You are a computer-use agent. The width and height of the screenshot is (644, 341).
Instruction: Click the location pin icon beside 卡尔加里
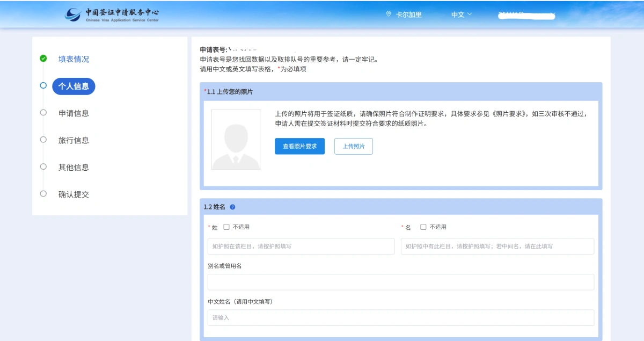[x=389, y=14]
